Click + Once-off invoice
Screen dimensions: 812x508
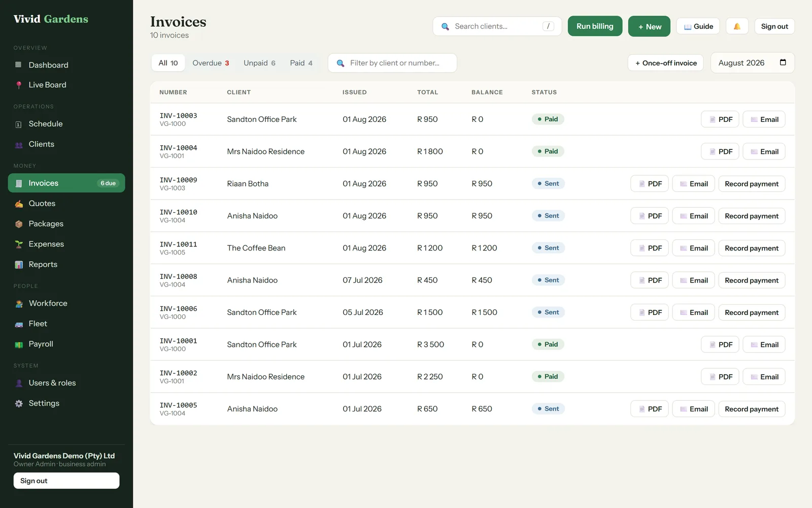[665, 63]
